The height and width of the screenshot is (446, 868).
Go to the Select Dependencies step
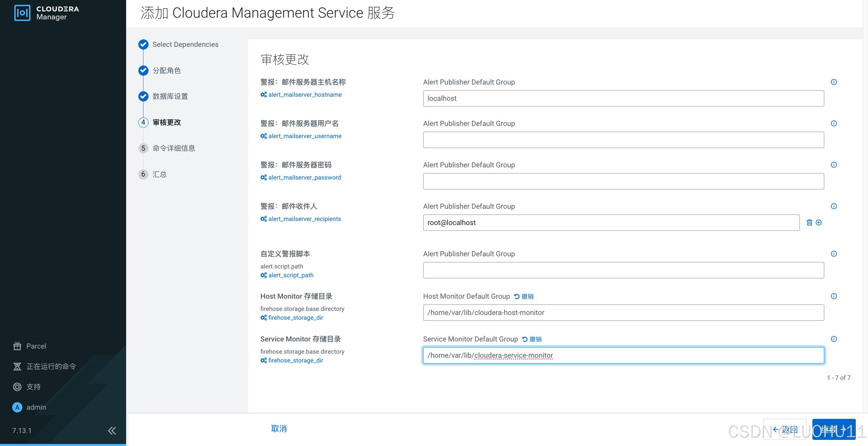pos(185,44)
